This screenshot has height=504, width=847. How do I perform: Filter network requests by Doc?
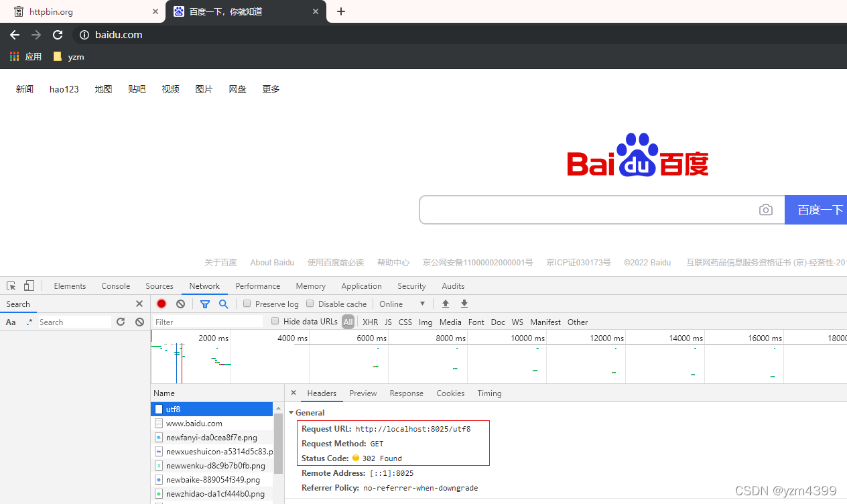(x=498, y=322)
